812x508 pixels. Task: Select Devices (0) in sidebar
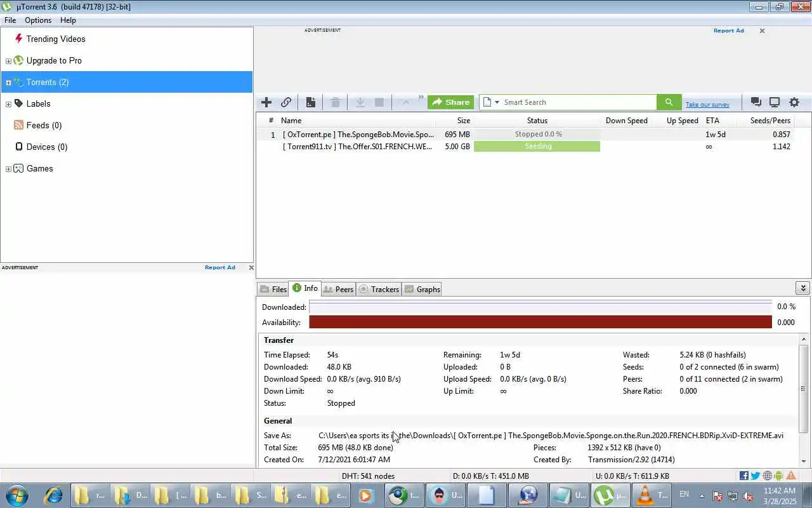click(46, 147)
